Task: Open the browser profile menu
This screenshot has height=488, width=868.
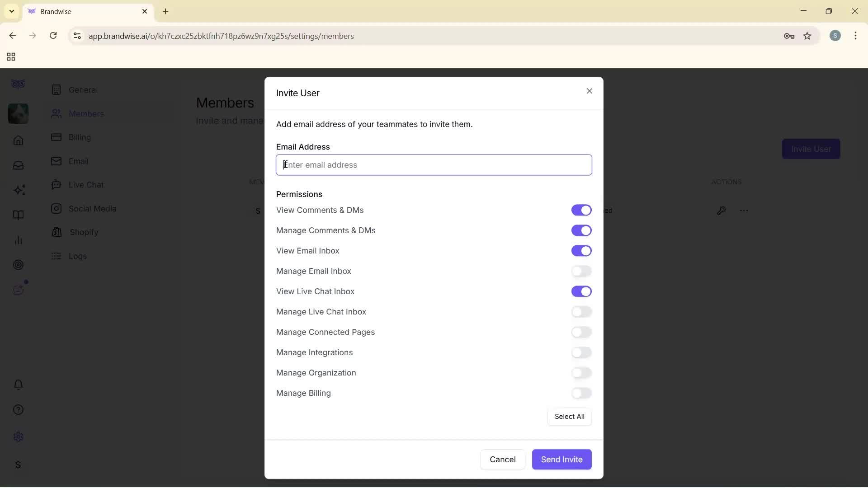Action: coord(835,36)
